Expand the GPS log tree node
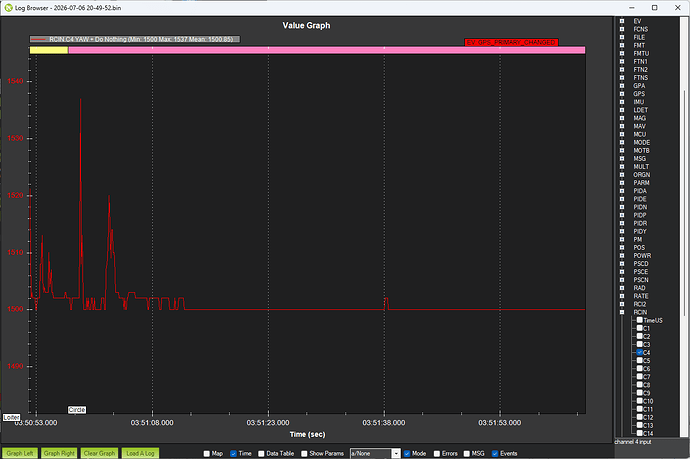The height and width of the screenshot is (459, 690). (622, 94)
